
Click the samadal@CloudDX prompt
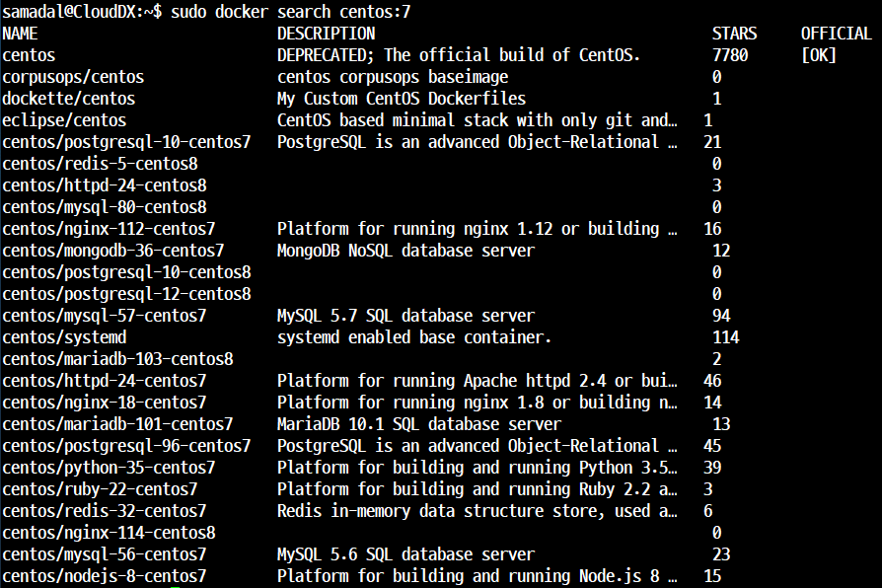(x=82, y=11)
